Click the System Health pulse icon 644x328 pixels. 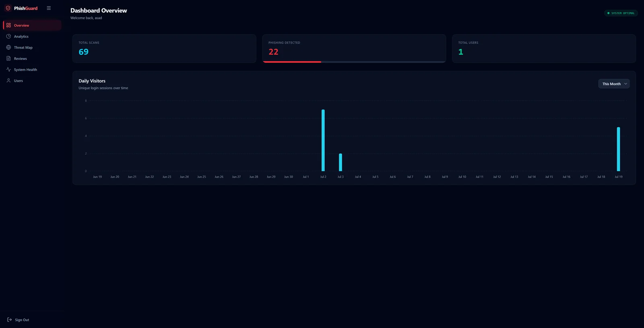pyautogui.click(x=8, y=70)
